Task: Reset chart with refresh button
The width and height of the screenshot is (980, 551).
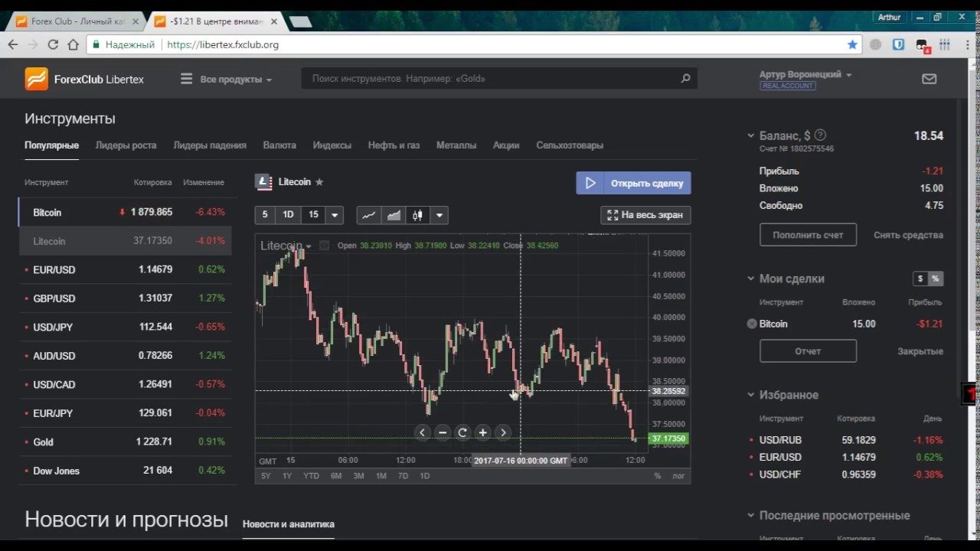Action: (462, 432)
